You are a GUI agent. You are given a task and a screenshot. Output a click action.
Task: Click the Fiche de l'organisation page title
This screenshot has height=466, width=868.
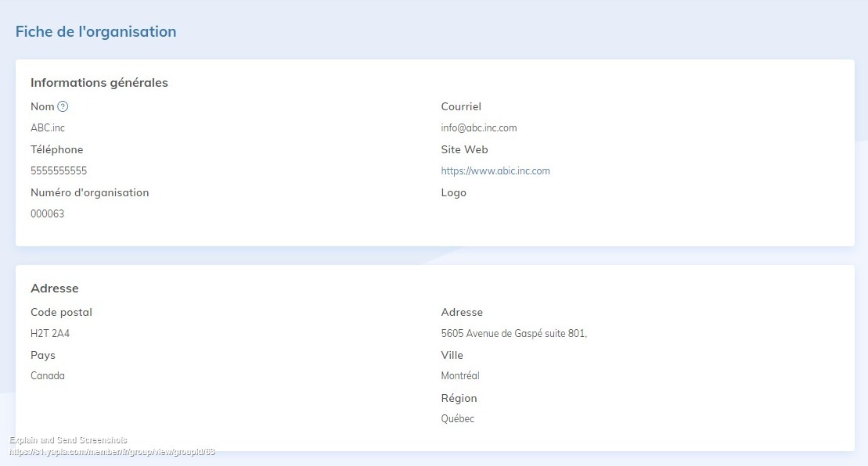tap(95, 32)
